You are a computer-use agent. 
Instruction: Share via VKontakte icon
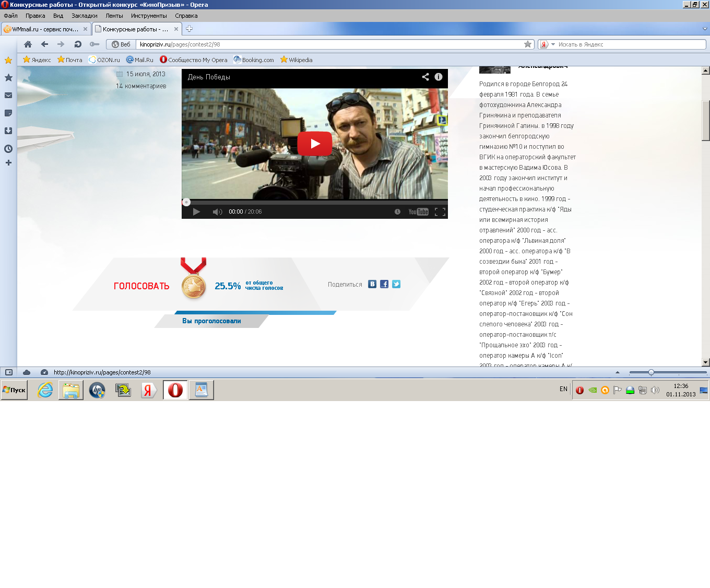tap(372, 284)
